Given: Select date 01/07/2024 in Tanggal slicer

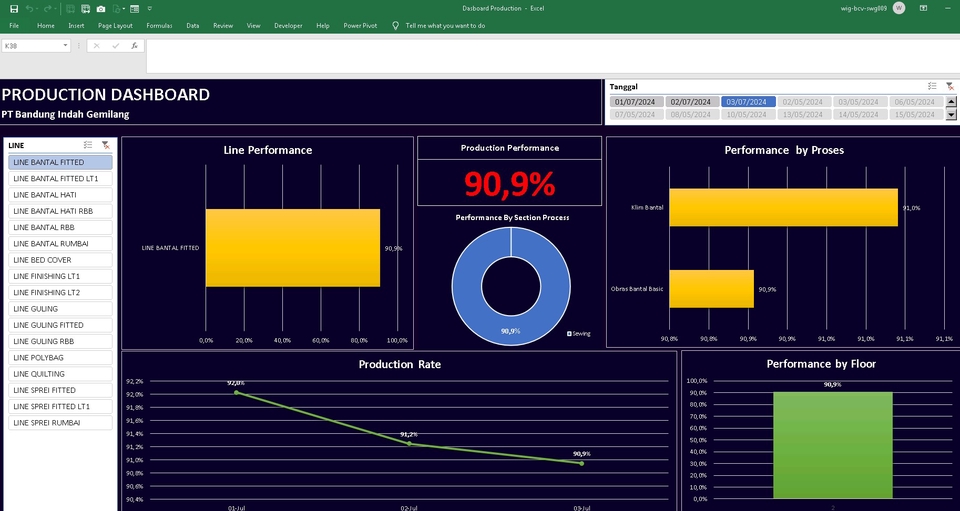Looking at the screenshot, I should [x=637, y=102].
